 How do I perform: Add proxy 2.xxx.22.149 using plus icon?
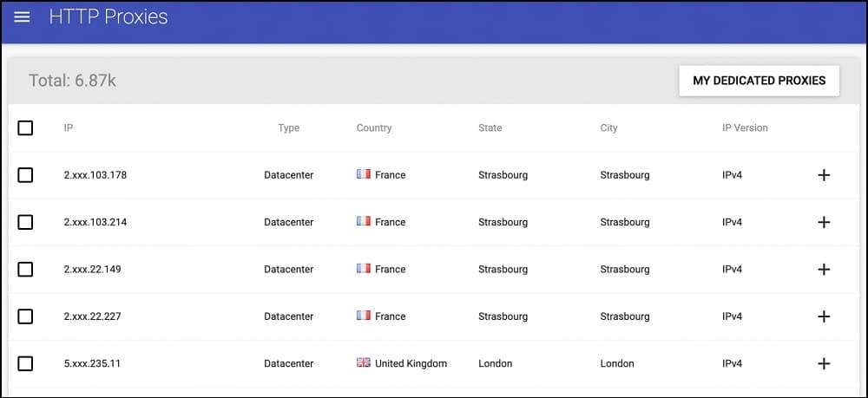coord(824,269)
